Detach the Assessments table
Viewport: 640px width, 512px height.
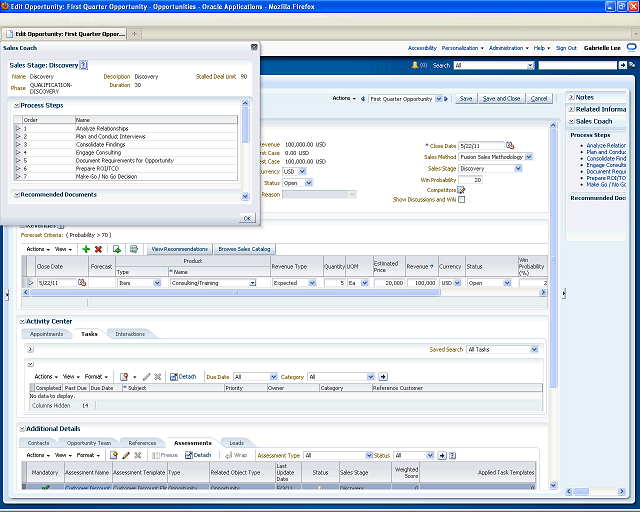(198, 455)
